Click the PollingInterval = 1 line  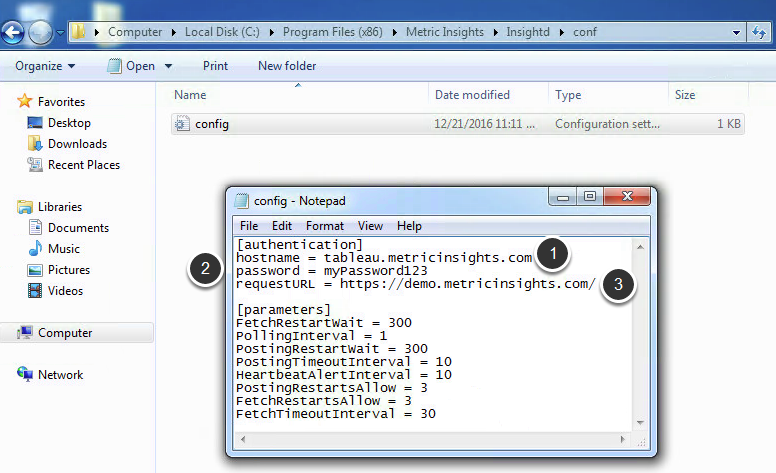click(x=312, y=336)
